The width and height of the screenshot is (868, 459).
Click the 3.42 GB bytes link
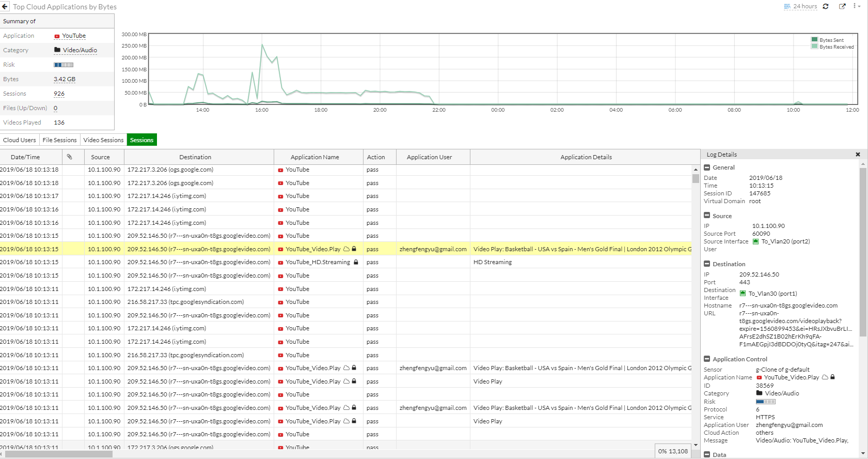click(65, 80)
